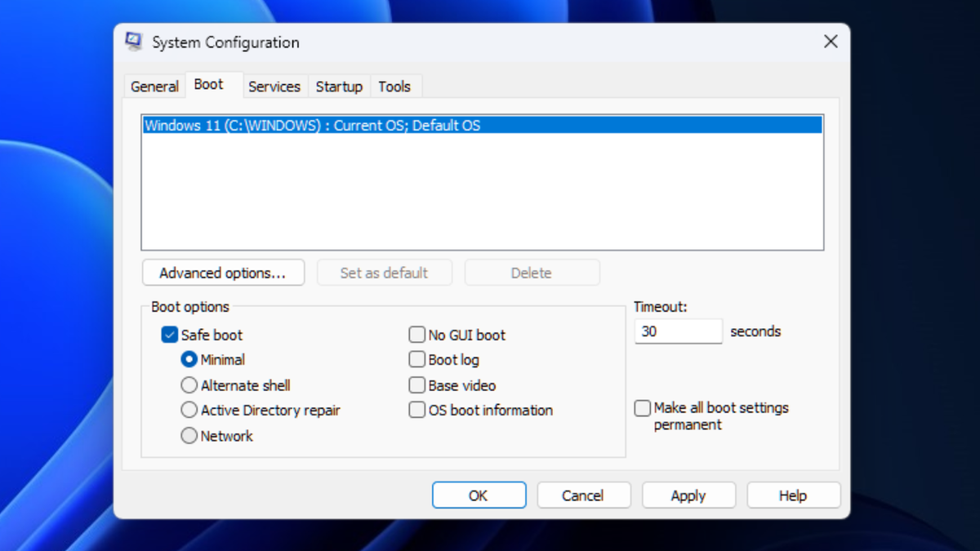980x551 pixels.
Task: Close the System Configuration window
Action: click(831, 42)
